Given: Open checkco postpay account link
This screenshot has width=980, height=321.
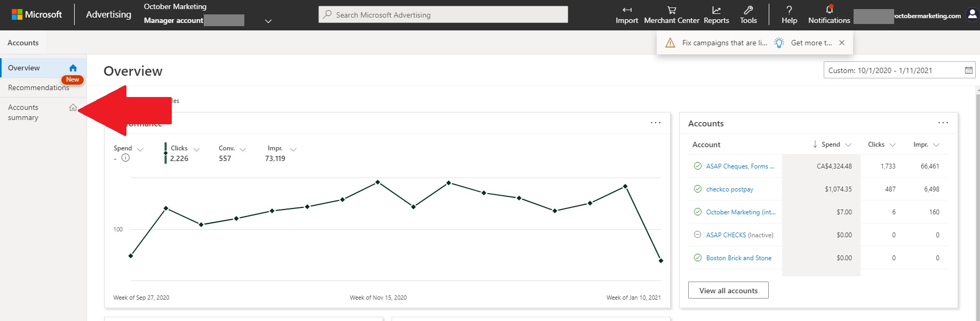Looking at the screenshot, I should coord(730,189).
